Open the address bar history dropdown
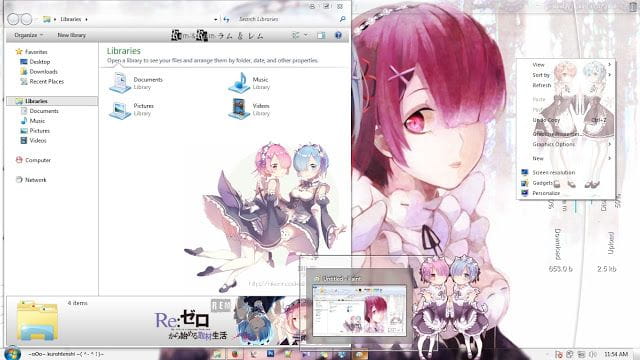The height and width of the screenshot is (360, 640). click(x=216, y=19)
